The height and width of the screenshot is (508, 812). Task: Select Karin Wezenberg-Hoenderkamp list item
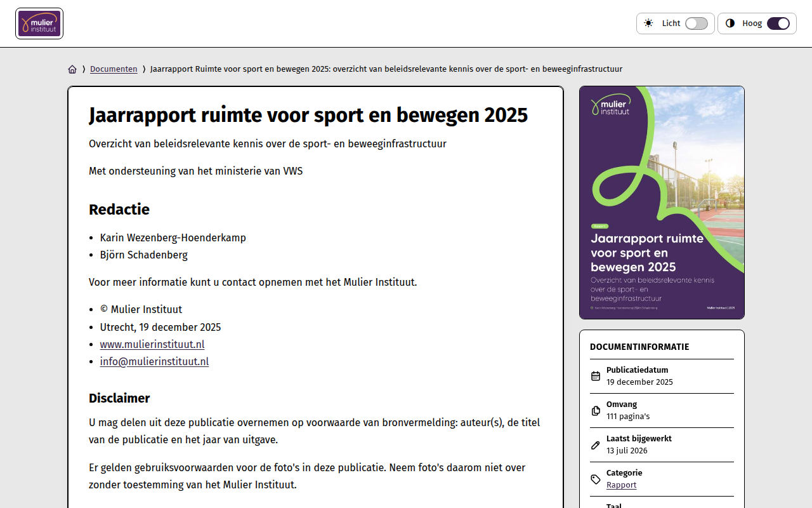point(173,237)
